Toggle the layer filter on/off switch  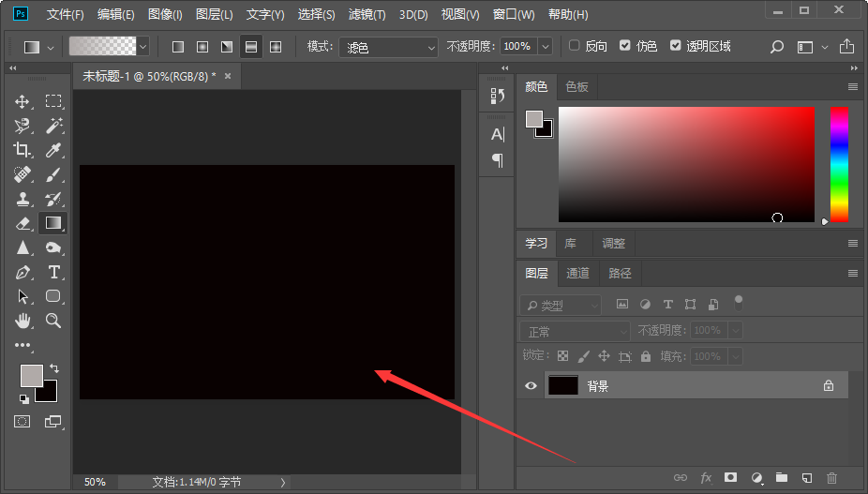[x=739, y=303]
